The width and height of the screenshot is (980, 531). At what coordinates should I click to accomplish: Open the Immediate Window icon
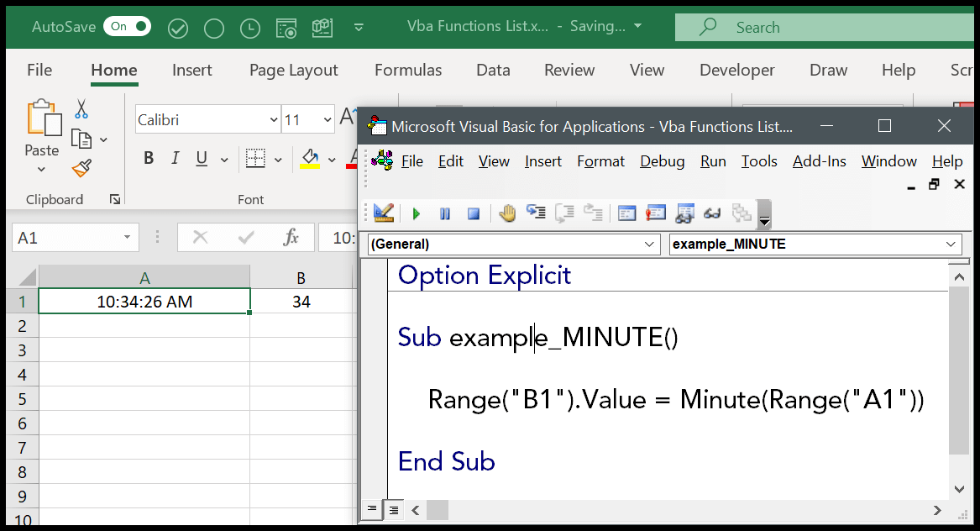tap(655, 213)
